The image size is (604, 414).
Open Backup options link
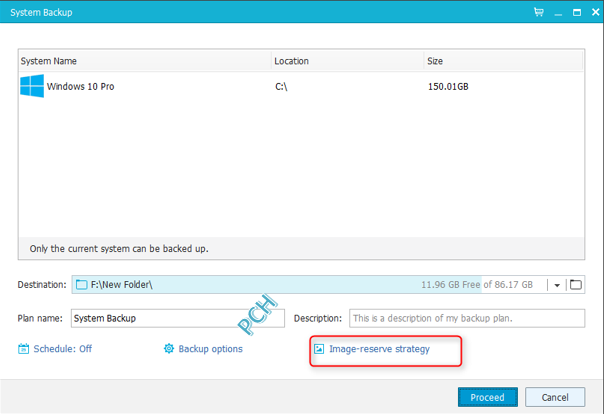[211, 349]
